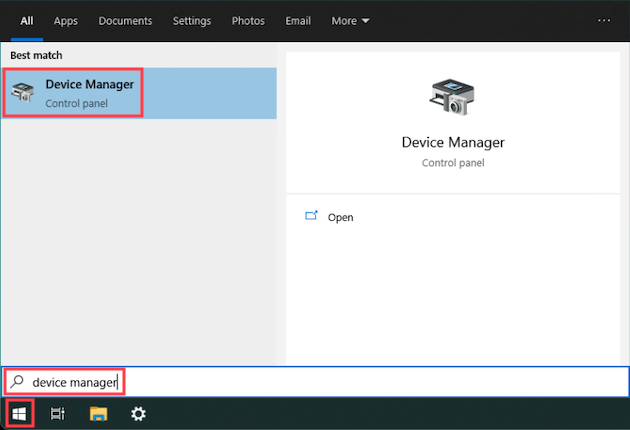Launch File Explorer from the taskbar

tap(98, 413)
